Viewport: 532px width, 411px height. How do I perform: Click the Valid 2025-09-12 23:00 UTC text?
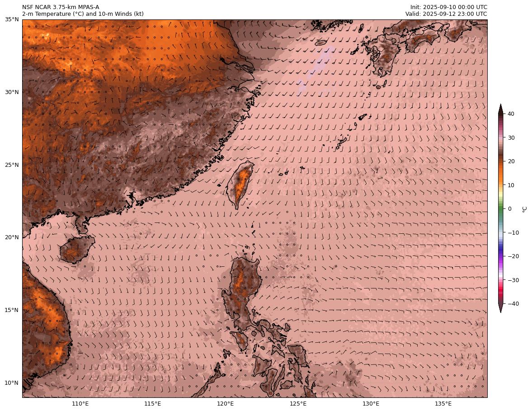(x=446, y=14)
